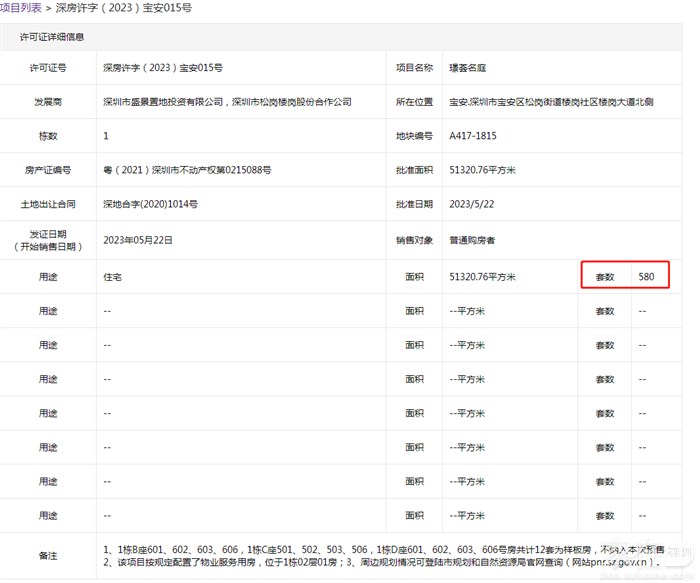
Task: Select project name 璟荟名庭
Action: coord(470,68)
